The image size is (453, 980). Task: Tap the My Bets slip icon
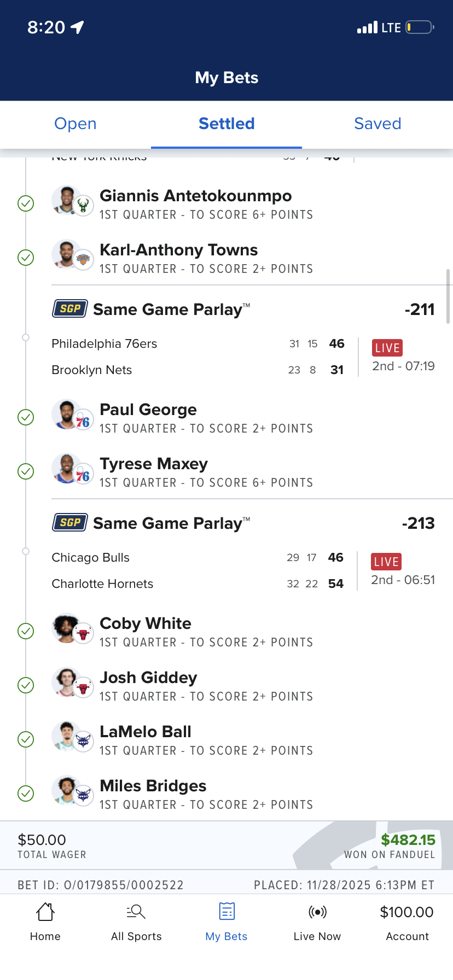[x=226, y=912]
